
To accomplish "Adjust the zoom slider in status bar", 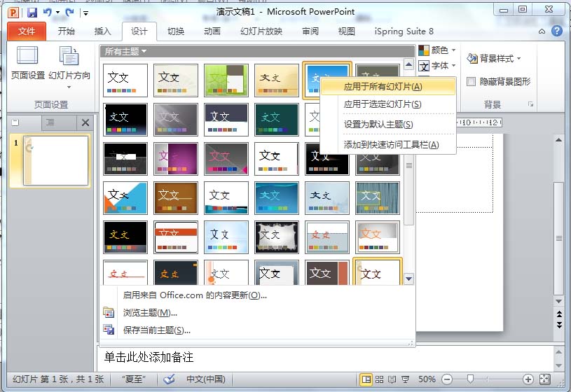I will (x=472, y=379).
